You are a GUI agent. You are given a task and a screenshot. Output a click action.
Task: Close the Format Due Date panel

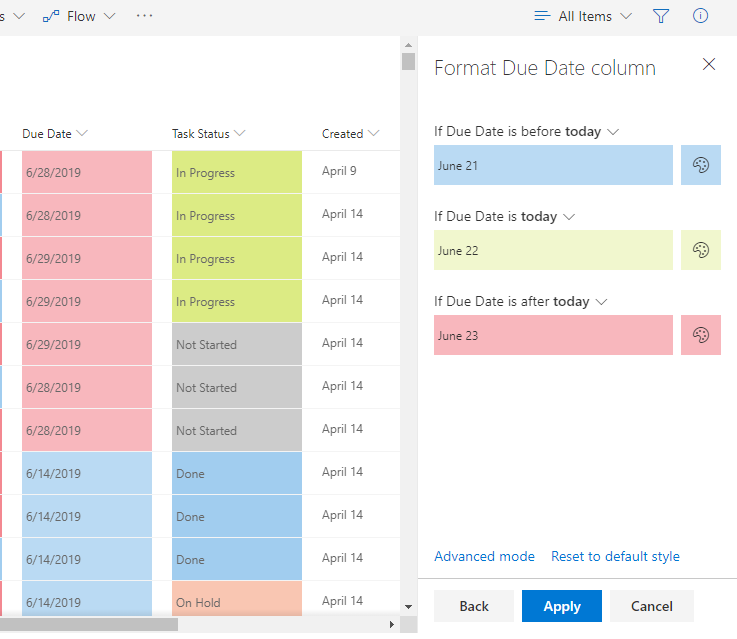[x=709, y=64]
